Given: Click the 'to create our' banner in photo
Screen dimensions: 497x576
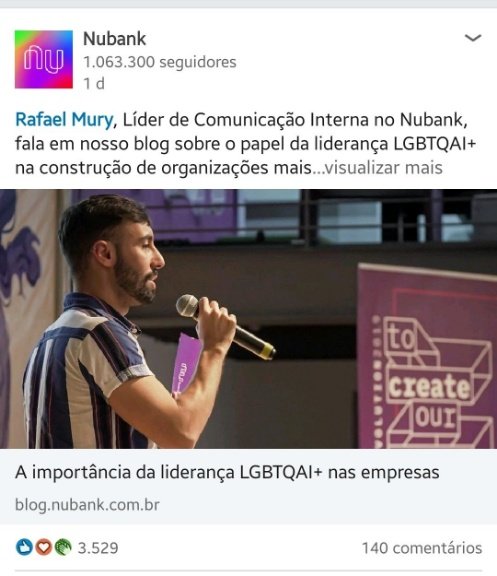Looking at the screenshot, I should click(428, 356).
